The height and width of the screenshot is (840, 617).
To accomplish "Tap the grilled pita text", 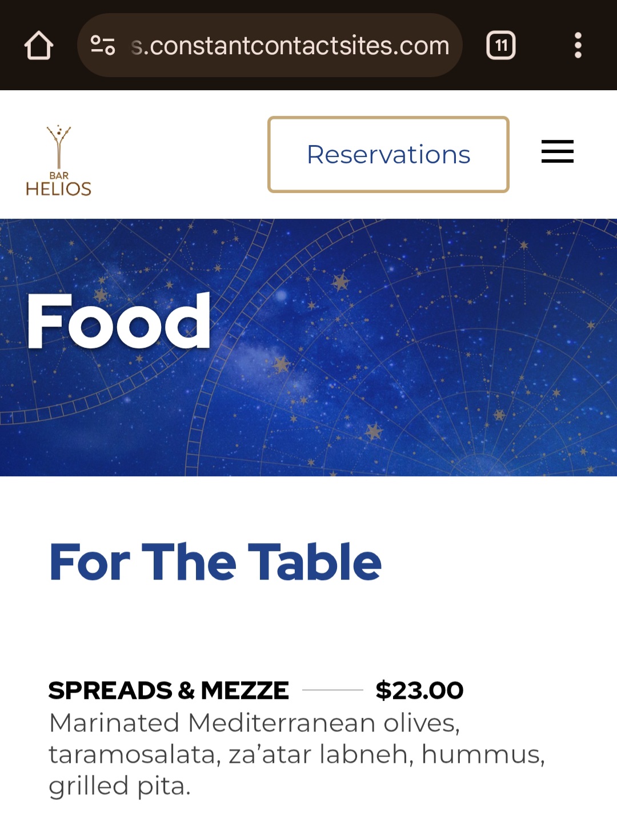I will tap(119, 786).
